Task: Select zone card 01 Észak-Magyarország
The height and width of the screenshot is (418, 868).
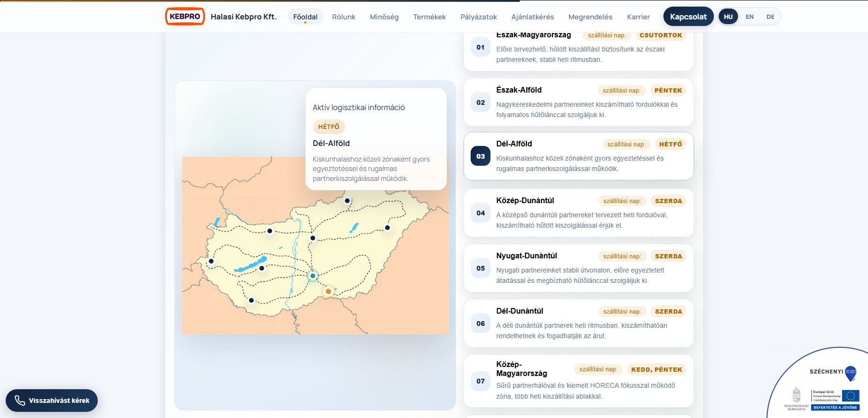Action: [x=579, y=51]
